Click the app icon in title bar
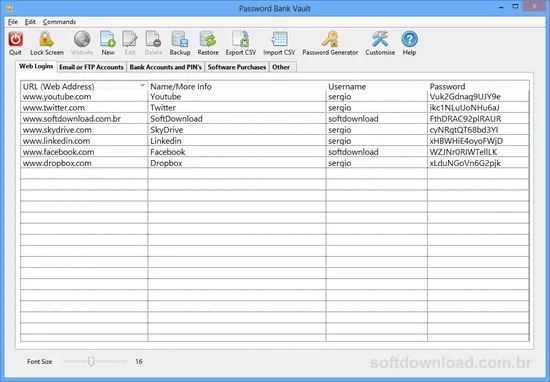The width and height of the screenshot is (550, 382). [x=9, y=8]
